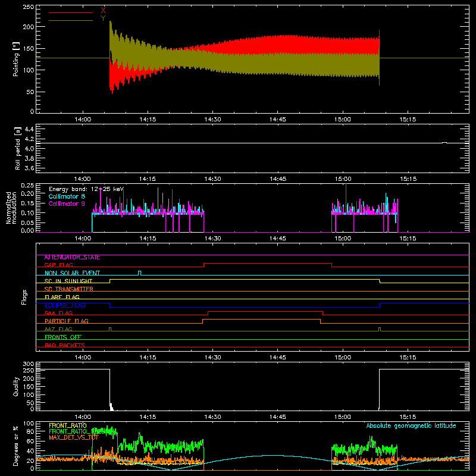Click the raised SC_IN_SUNLIGHT segment
Viewport: 476px width, 476px height.
(x=245, y=279)
